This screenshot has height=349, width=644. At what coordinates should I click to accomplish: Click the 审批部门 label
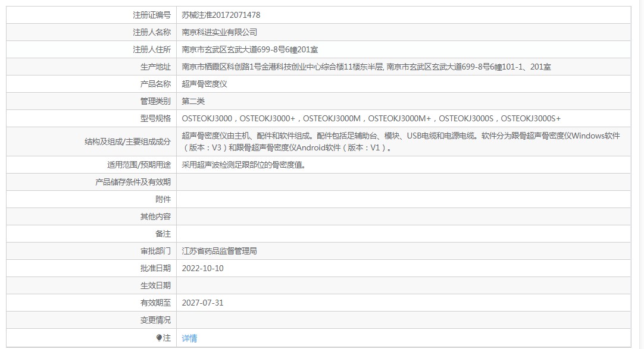coord(155,251)
